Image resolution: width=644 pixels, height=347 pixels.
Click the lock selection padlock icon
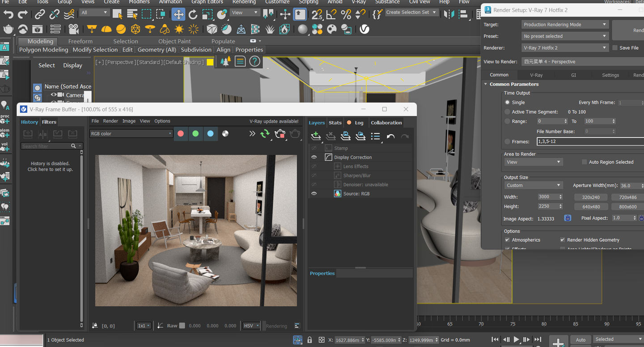pos(309,340)
